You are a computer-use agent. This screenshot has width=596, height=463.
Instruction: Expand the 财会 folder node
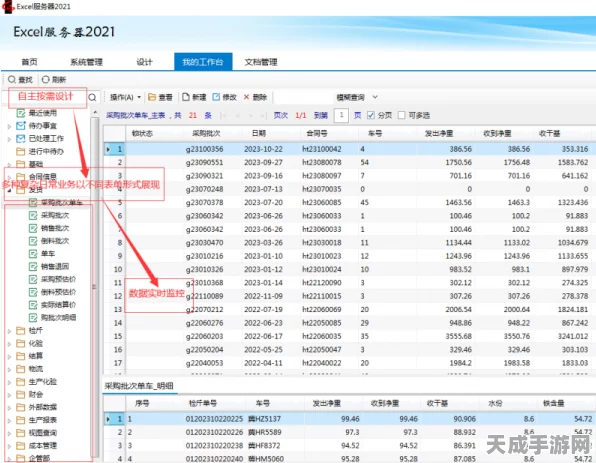coord(10,395)
